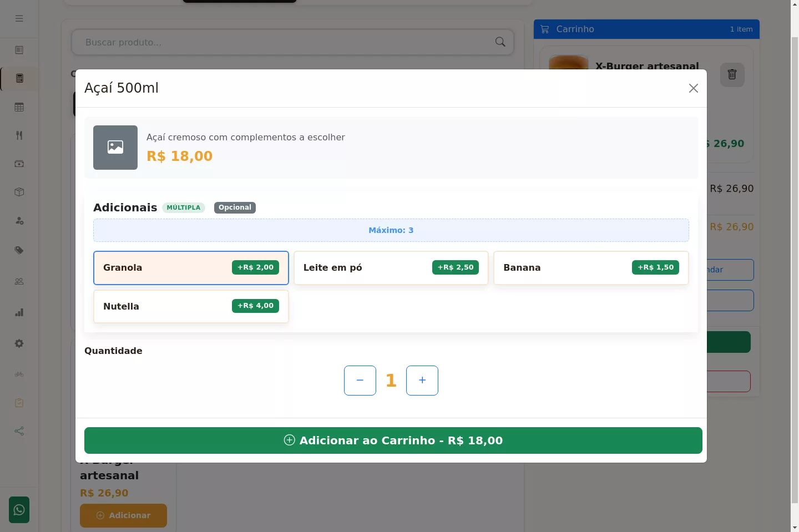Open the receipt list icon in sidebar
The width and height of the screenshot is (799, 532).
pyautogui.click(x=19, y=50)
